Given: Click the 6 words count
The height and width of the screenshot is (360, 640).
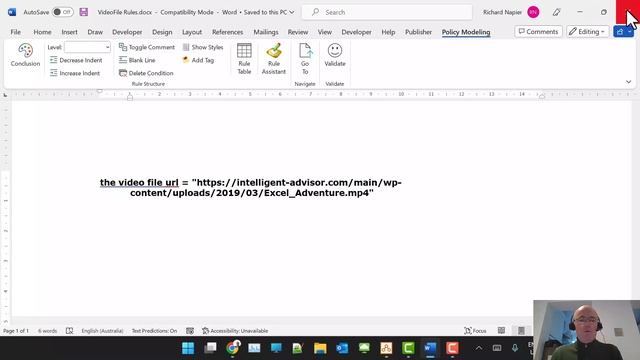Looking at the screenshot, I should pyautogui.click(x=47, y=331).
